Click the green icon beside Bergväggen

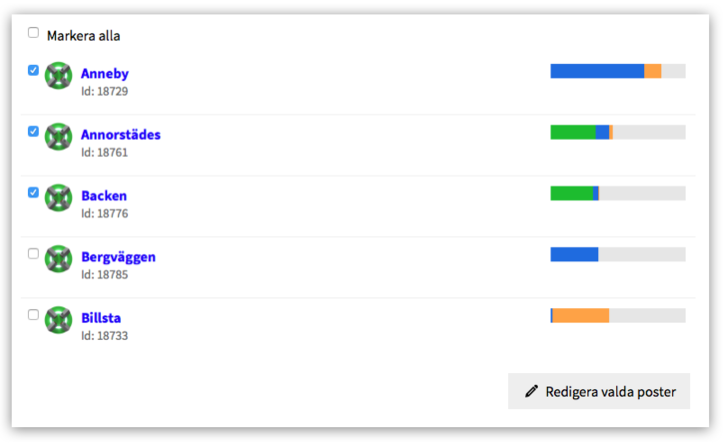click(x=59, y=259)
